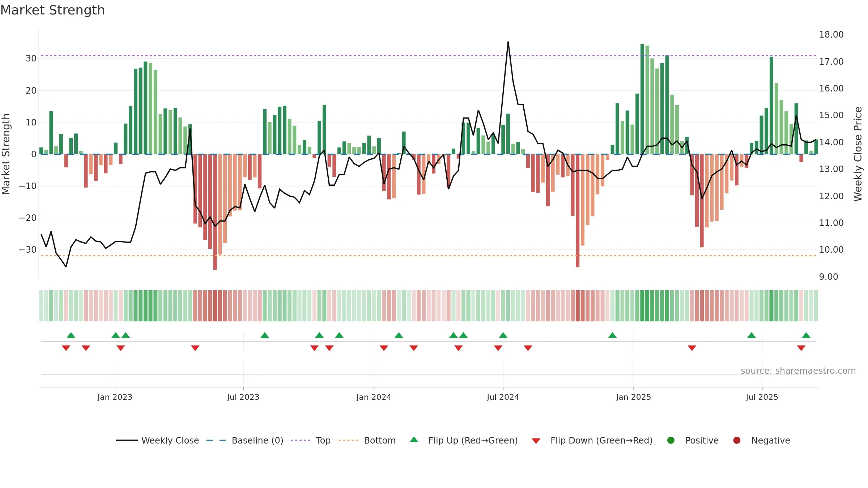Click the Baseline (0) dashed legend marker

click(x=216, y=440)
